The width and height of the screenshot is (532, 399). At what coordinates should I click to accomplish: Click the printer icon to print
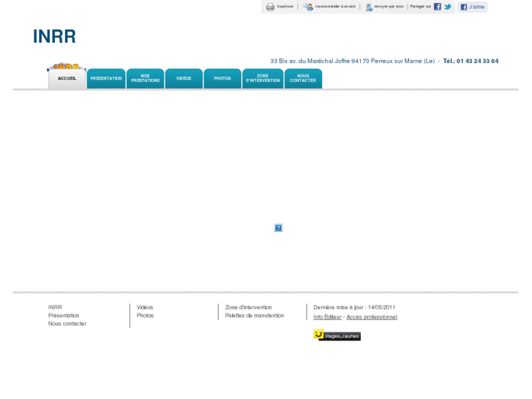coord(270,7)
